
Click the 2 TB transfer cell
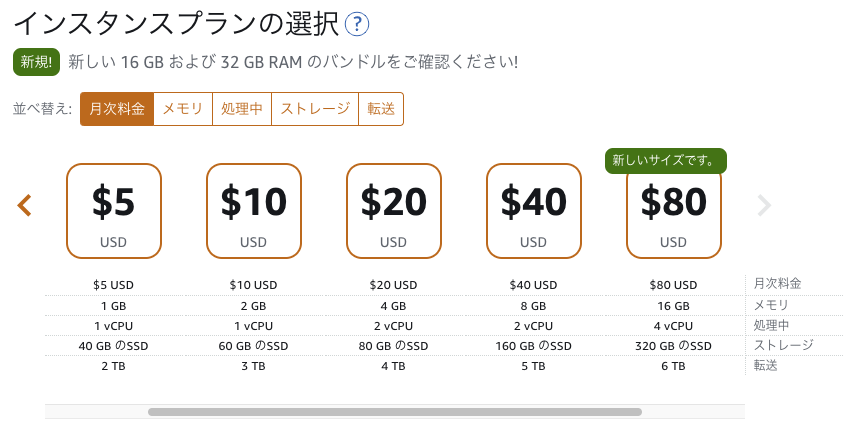pos(114,366)
